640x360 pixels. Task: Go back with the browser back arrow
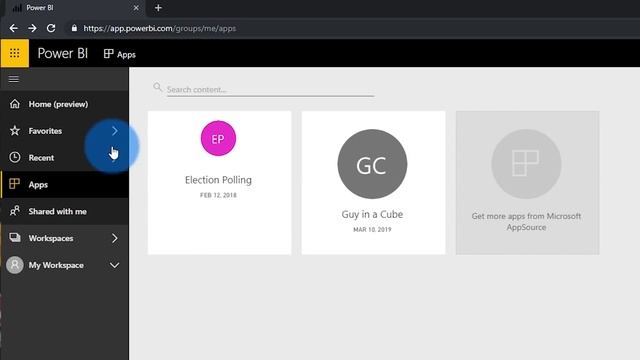[x=13, y=28]
